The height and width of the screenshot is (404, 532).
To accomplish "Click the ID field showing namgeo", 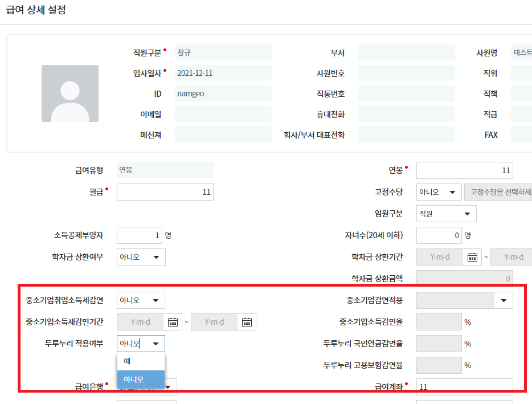I will 223,93.
